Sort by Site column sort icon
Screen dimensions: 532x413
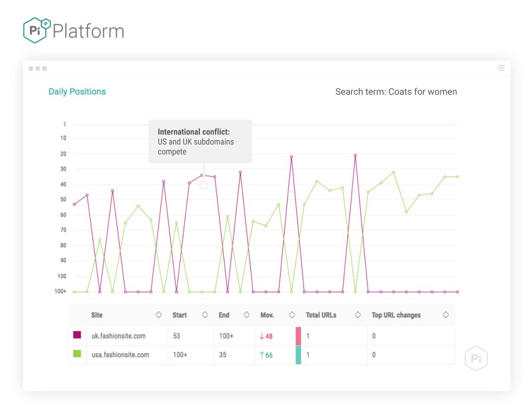coord(159,315)
